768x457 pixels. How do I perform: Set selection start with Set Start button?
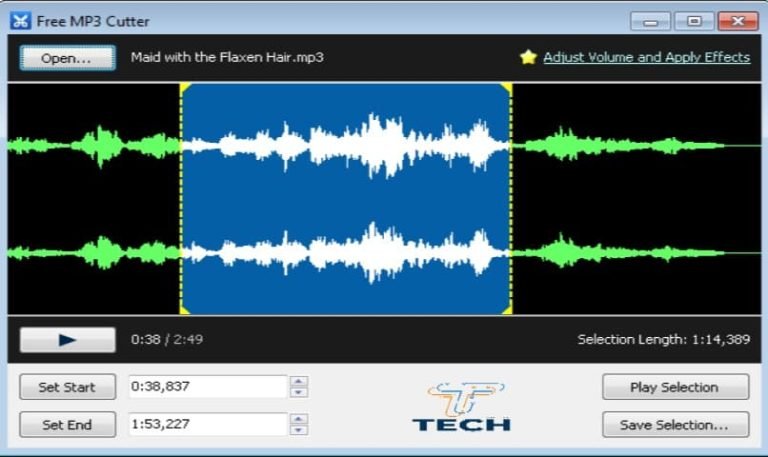[x=68, y=387]
